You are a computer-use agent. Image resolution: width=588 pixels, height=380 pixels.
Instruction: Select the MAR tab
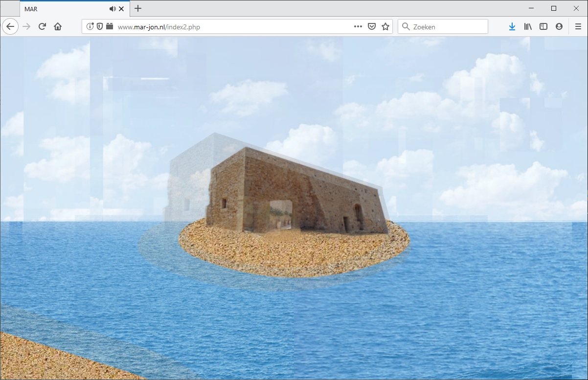point(64,9)
